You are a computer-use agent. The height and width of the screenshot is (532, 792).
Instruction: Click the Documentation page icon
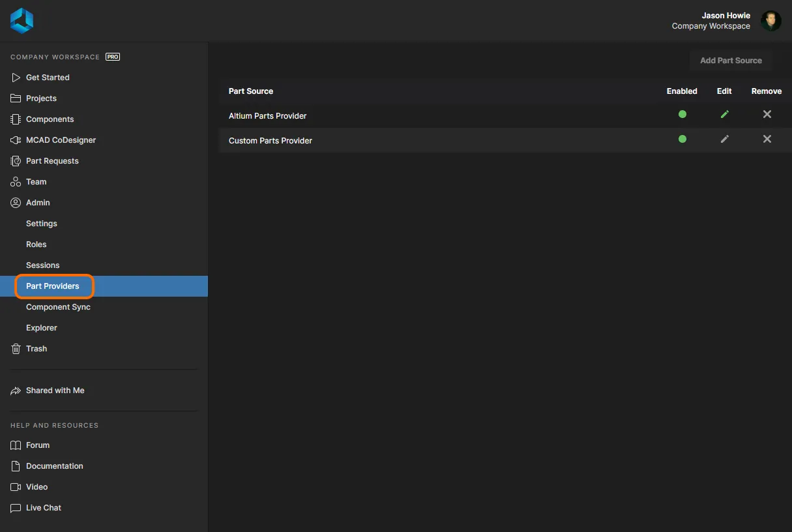pyautogui.click(x=16, y=466)
